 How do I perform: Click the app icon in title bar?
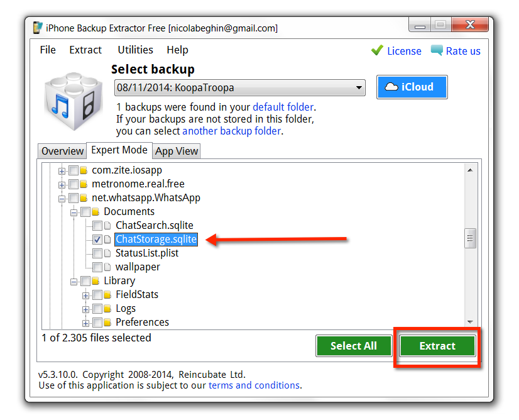click(38, 28)
